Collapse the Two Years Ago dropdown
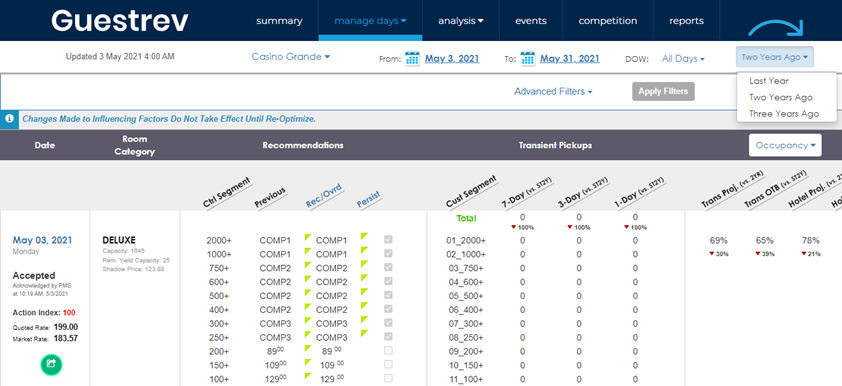The height and width of the screenshot is (386, 842). (x=775, y=57)
